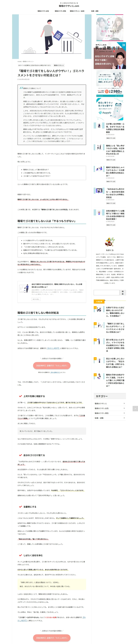Screen dimensions: 138x644
Task: Click checkmark icon beside しばらく会社を休む heading
Action: [x=20, y=555]
